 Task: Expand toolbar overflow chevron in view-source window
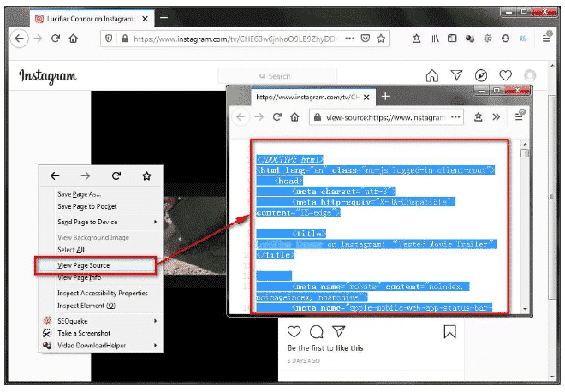[x=497, y=116]
